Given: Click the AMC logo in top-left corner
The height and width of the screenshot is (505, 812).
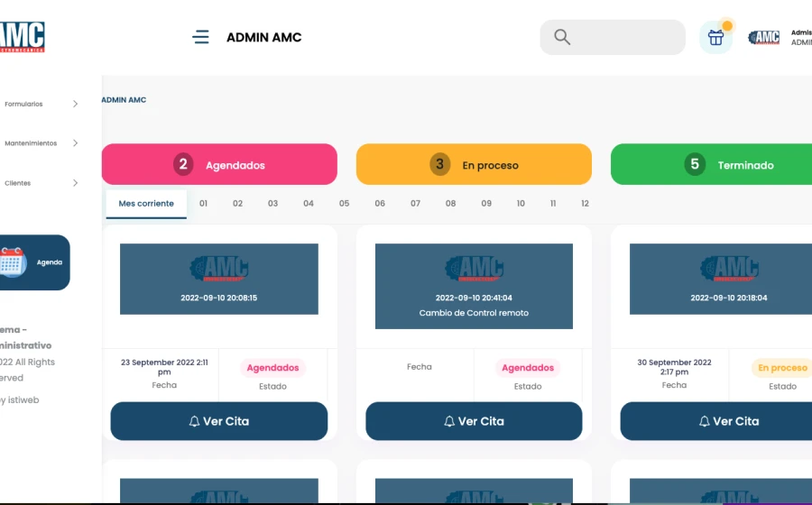Looking at the screenshot, I should [23, 37].
